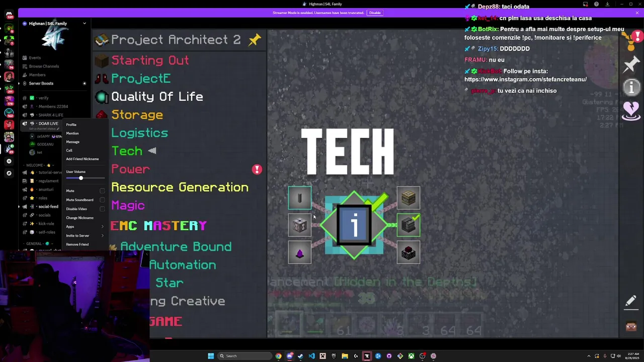The height and width of the screenshot is (362, 644).
Task: Select the machine casing quest node
Action: [x=299, y=225]
